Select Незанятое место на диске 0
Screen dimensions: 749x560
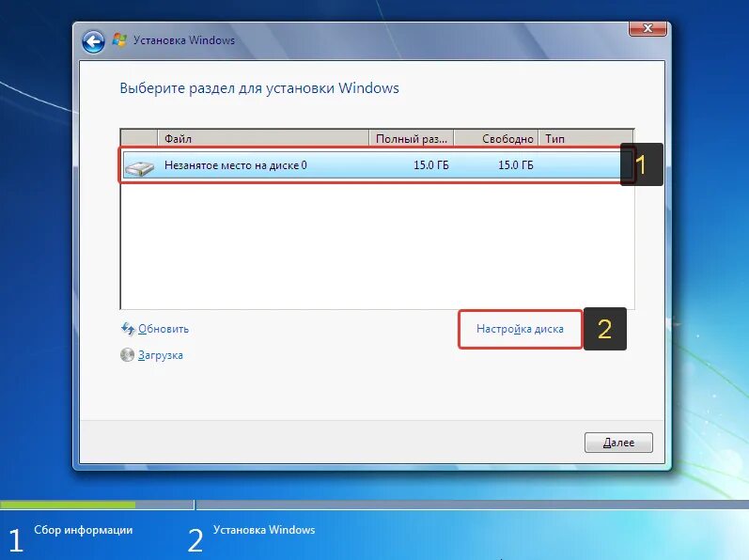(378, 165)
